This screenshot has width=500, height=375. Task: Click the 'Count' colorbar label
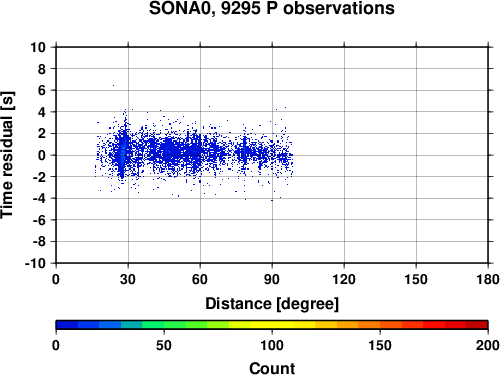tap(272, 368)
